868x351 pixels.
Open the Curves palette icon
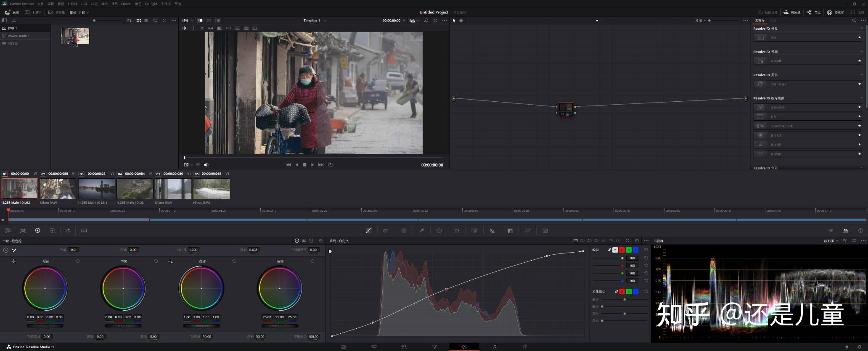pos(368,230)
